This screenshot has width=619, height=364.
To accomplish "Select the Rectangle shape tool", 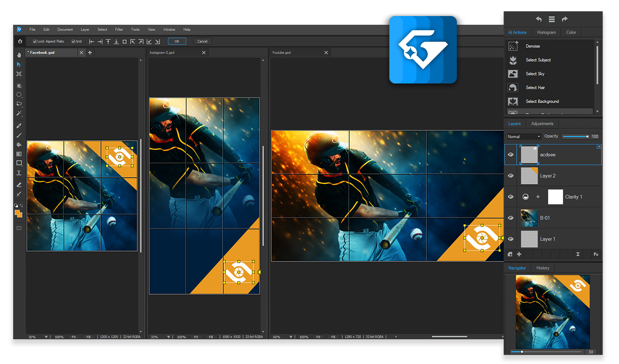I will point(19,163).
